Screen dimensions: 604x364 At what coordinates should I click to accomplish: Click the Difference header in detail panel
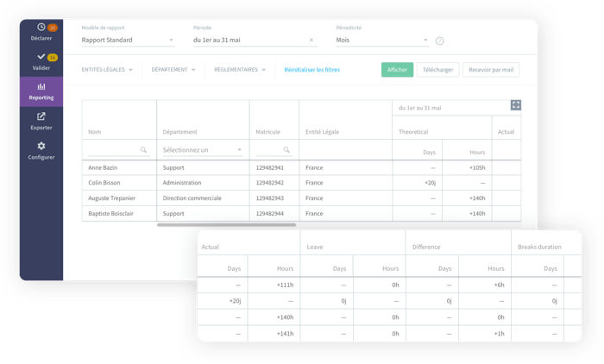pos(426,247)
